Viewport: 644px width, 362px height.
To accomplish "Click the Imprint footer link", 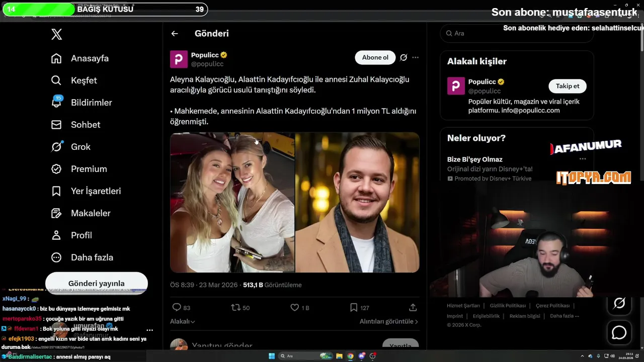I will pos(455,316).
